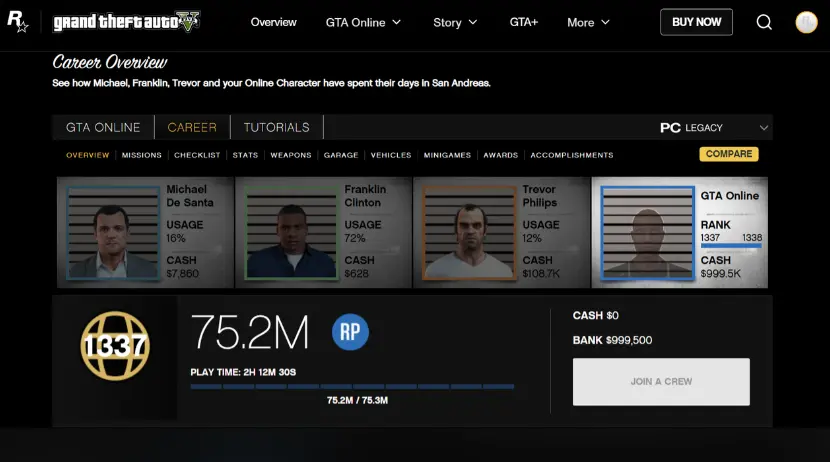
Task: Select the GTA Online character card
Action: click(x=680, y=233)
